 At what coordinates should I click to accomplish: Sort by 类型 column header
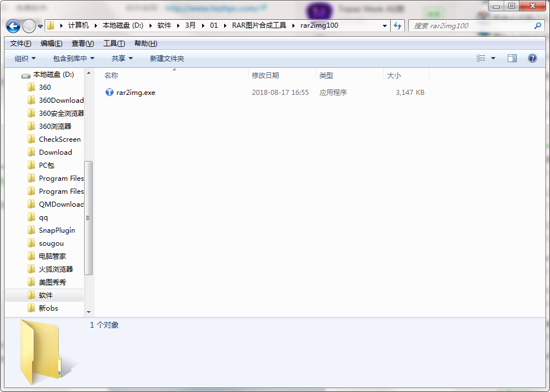coord(350,76)
